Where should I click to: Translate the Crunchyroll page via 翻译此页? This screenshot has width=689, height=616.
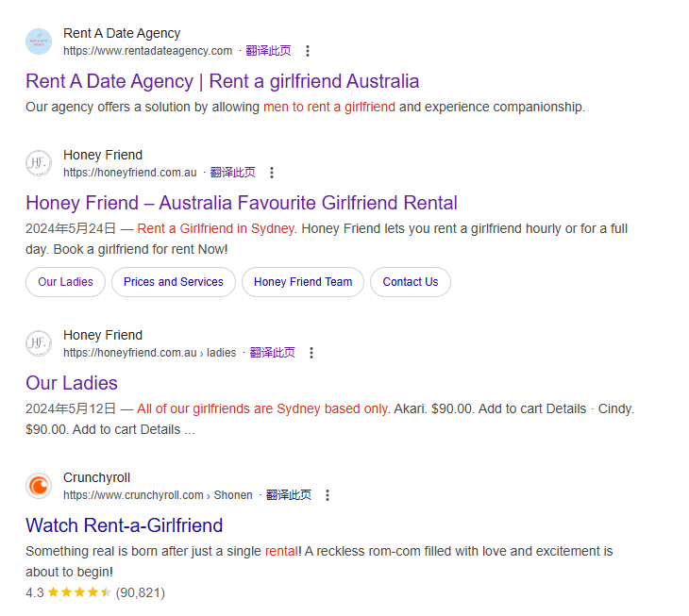(289, 495)
